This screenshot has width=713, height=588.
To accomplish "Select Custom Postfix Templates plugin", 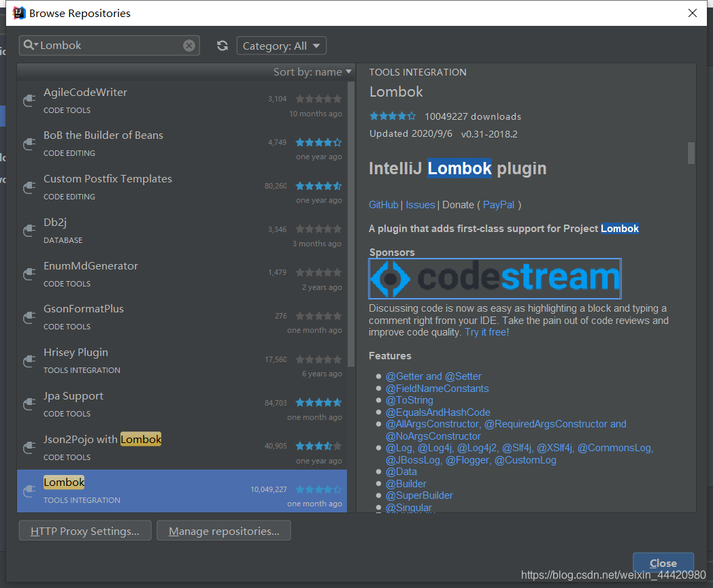I will [182, 188].
